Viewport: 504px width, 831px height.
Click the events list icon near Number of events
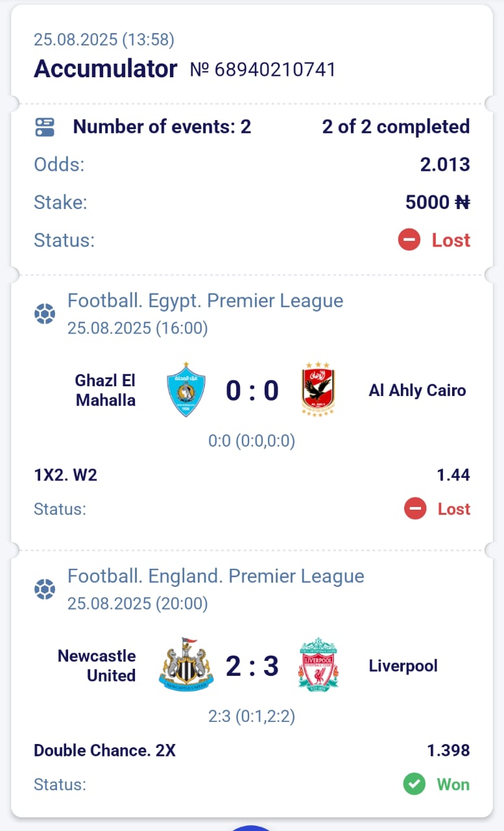pos(45,127)
